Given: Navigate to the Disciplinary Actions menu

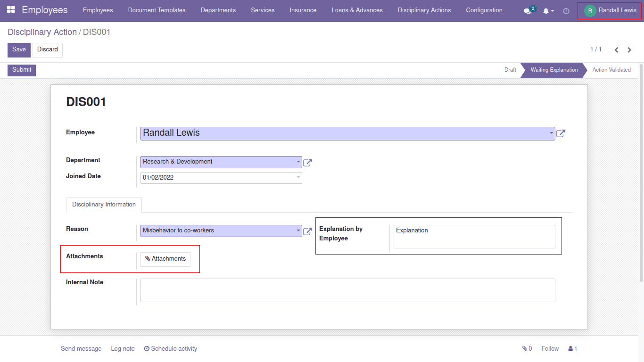Looking at the screenshot, I should 424,10.
